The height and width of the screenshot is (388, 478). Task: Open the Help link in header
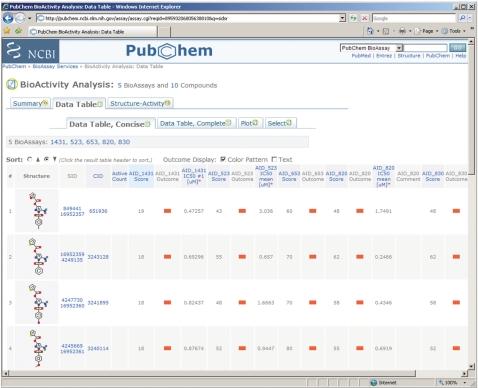click(460, 56)
